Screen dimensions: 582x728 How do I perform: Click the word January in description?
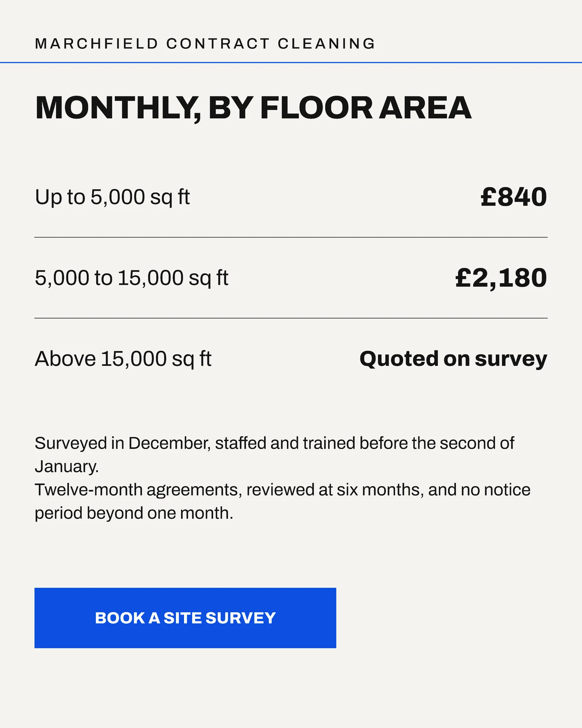pos(67,467)
